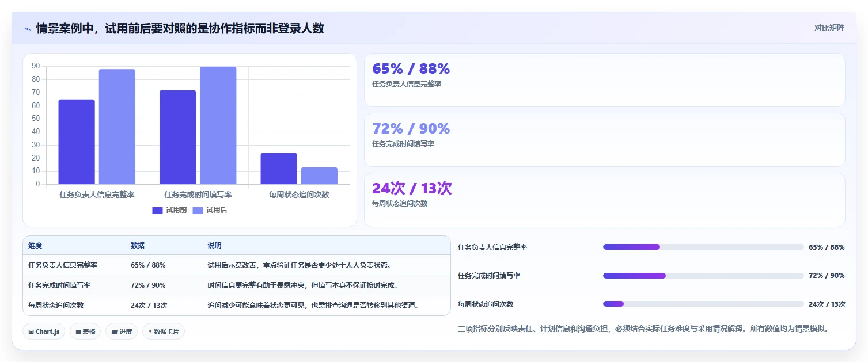Click the 表格 tag chip

click(85, 331)
